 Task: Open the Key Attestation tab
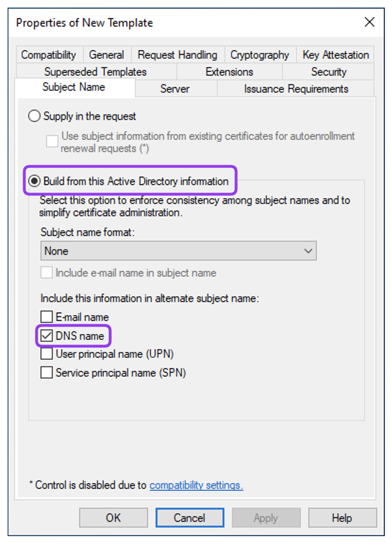[x=335, y=55]
